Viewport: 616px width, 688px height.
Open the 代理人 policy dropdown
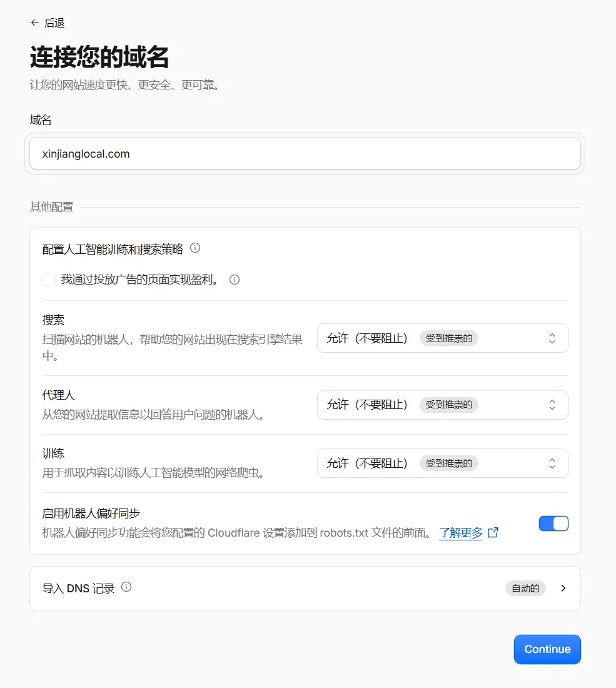[443, 405]
